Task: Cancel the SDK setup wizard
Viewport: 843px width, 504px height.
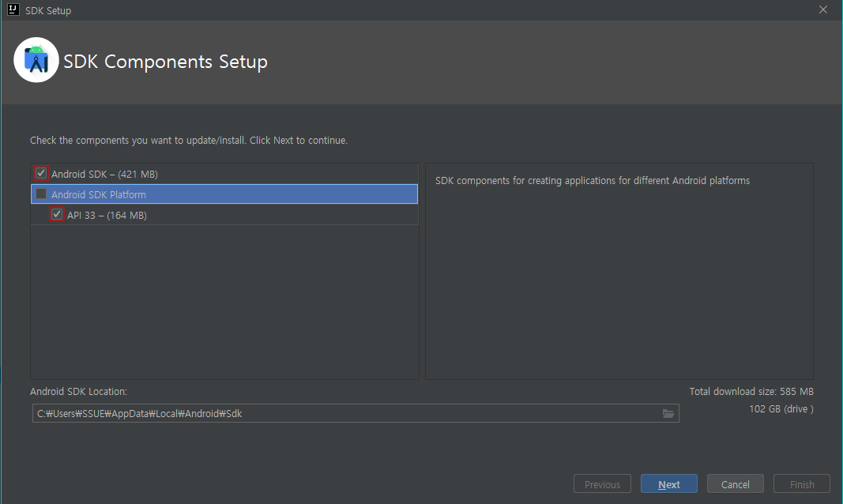Action: (x=735, y=484)
